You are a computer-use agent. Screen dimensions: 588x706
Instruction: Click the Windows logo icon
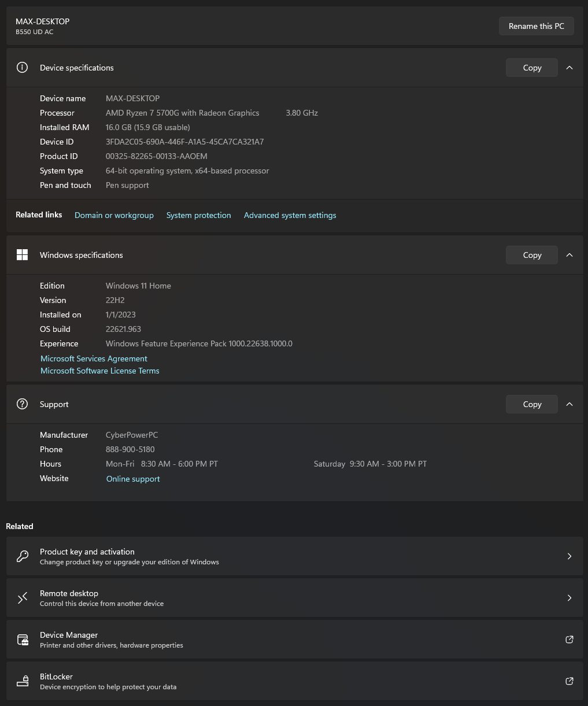pos(22,255)
